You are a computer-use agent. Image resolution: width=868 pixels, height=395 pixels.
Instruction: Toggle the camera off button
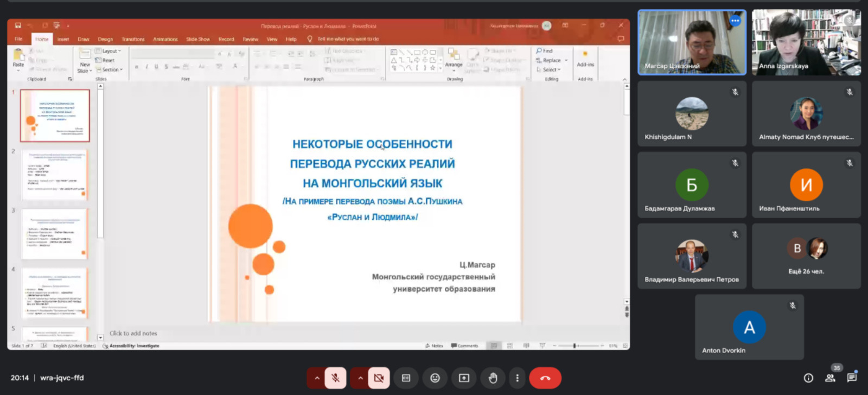point(379,378)
